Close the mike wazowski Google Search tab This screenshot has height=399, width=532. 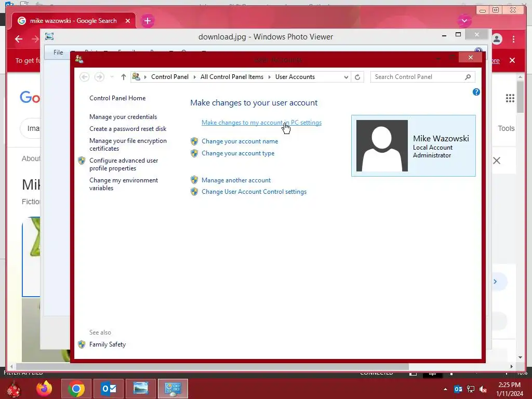coord(128,21)
